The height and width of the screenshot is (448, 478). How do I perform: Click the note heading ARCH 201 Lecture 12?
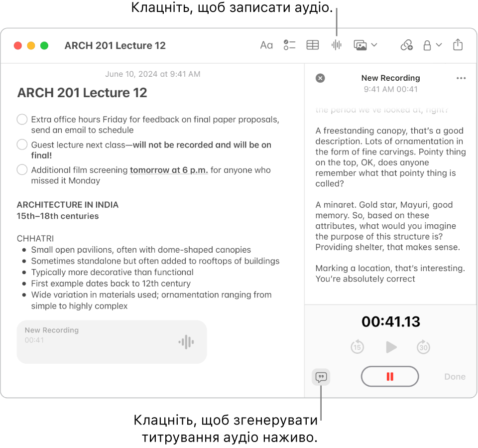[x=82, y=93]
